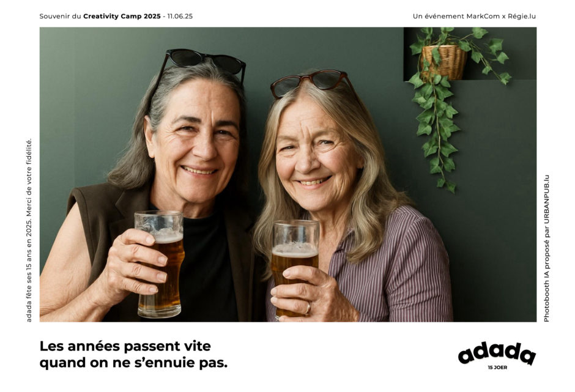Click the date 11.06.25 in header
The width and height of the screenshot is (575, 392).
[x=180, y=16]
